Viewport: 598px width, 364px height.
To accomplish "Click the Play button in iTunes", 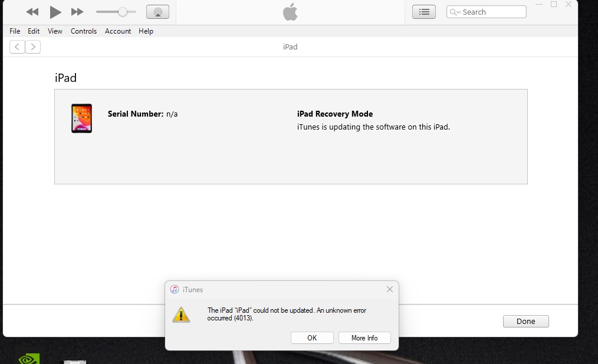I will pos(55,12).
